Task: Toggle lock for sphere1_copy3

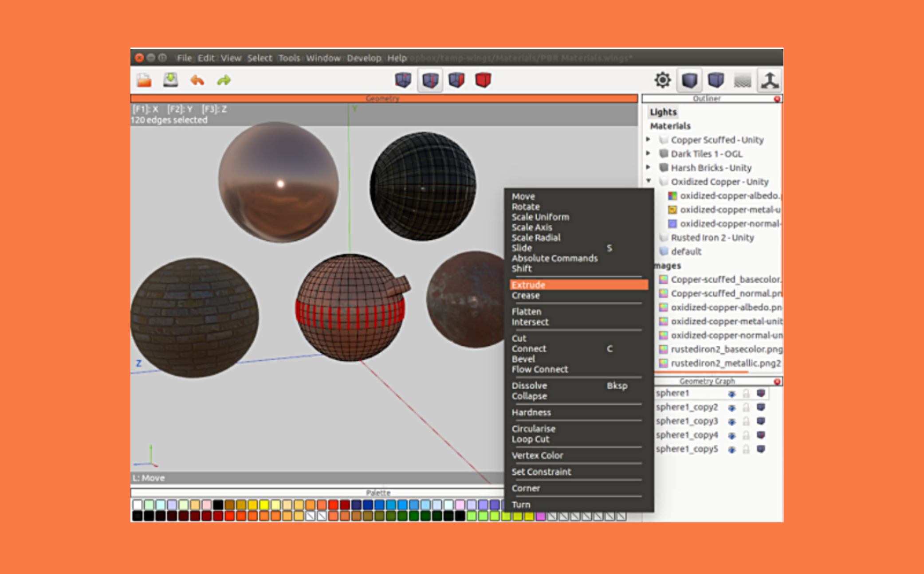Action: (x=746, y=422)
